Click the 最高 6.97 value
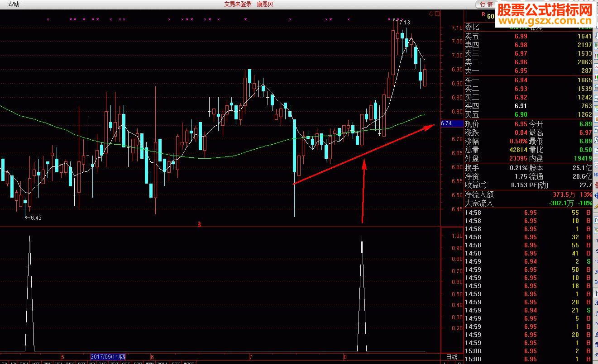 [585, 132]
